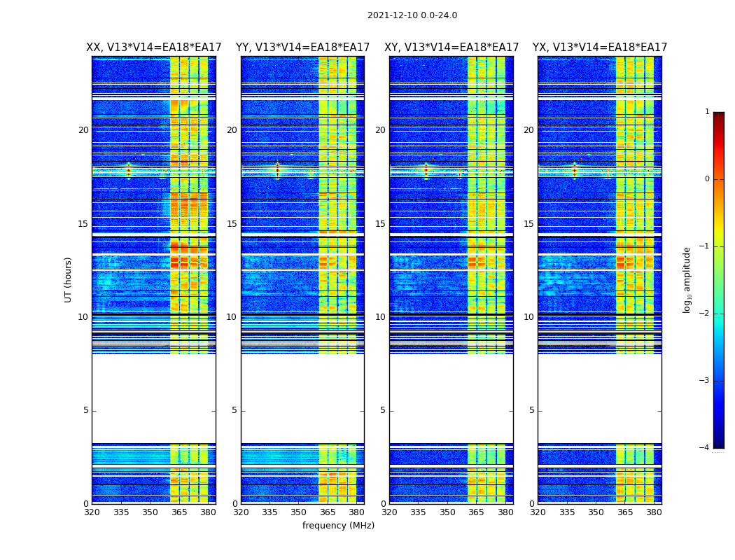
Task: Click the white data gap in YX panel
Action: (x=599, y=399)
